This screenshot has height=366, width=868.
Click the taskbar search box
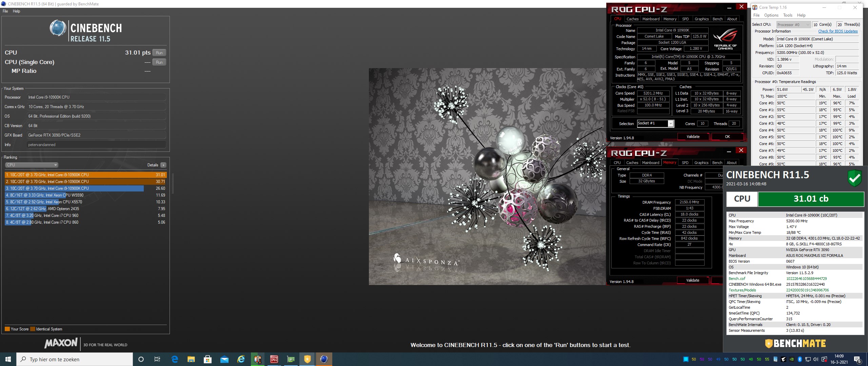pyautogui.click(x=75, y=359)
